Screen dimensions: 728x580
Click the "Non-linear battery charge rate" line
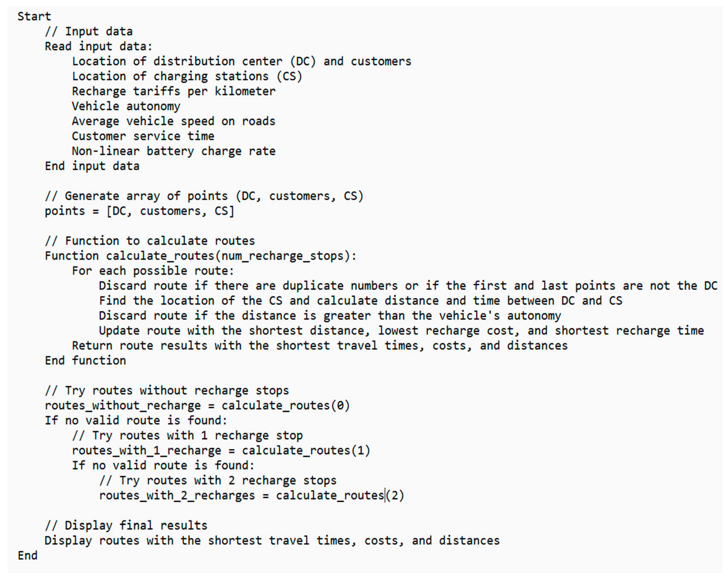point(174,151)
